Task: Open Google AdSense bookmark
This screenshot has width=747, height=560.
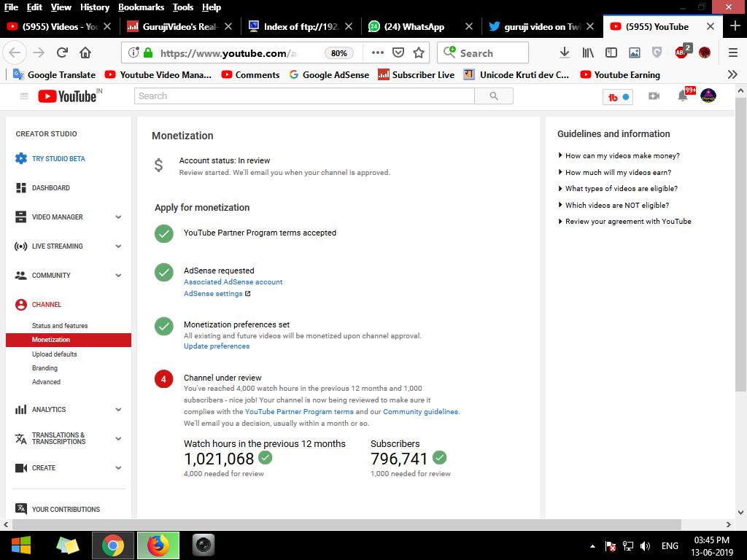Action: coord(329,75)
